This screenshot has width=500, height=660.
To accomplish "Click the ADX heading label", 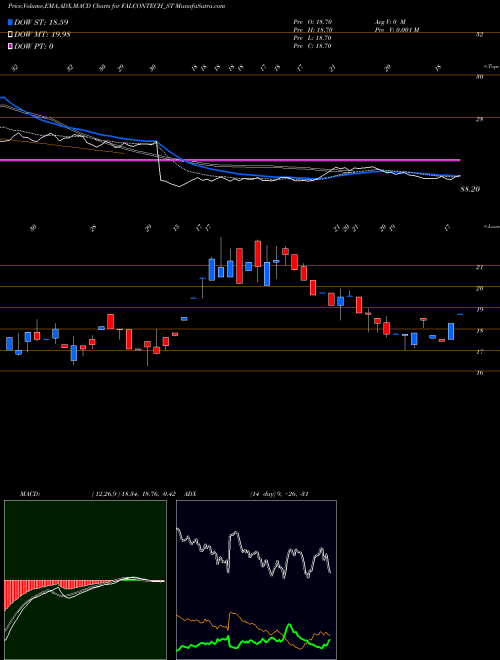I will pos(190,494).
